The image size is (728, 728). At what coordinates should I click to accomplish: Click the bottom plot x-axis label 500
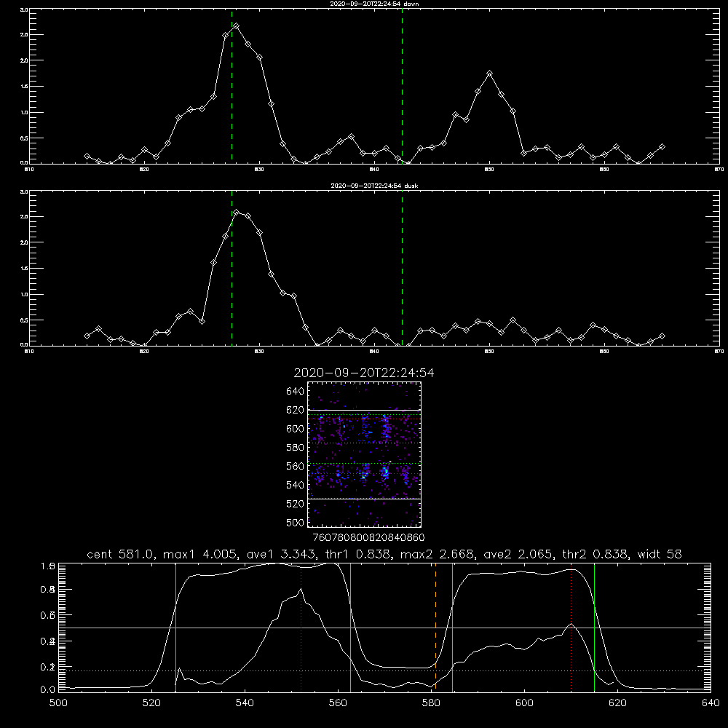[58, 703]
